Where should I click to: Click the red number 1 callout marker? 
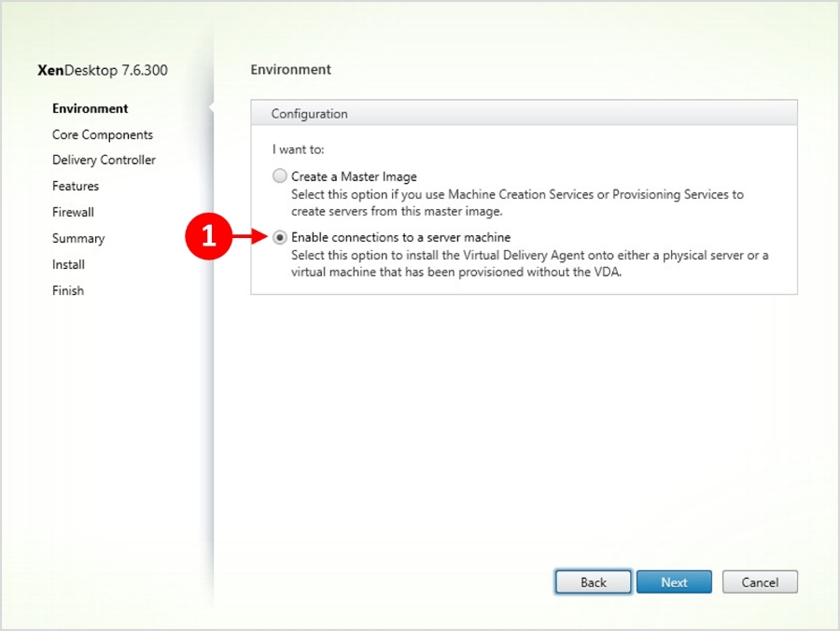click(208, 236)
